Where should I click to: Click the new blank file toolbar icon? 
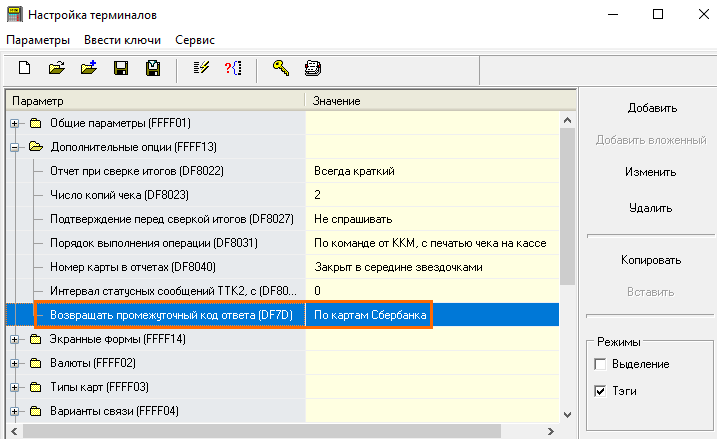pyautogui.click(x=25, y=69)
